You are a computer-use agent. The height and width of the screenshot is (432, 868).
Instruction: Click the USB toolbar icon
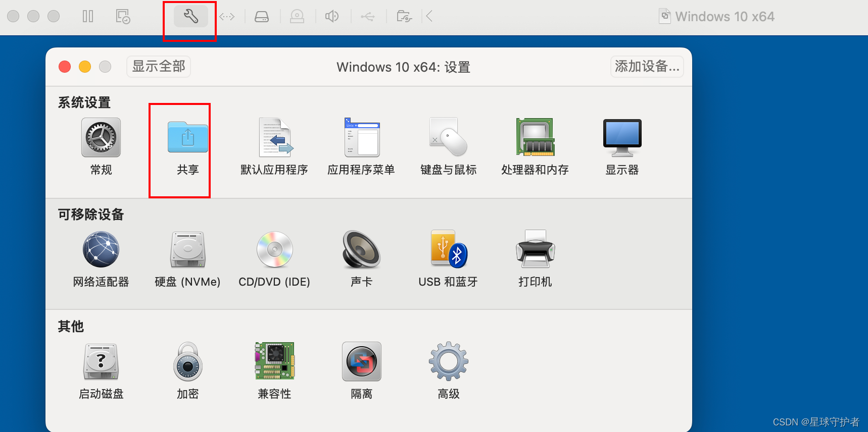click(368, 17)
